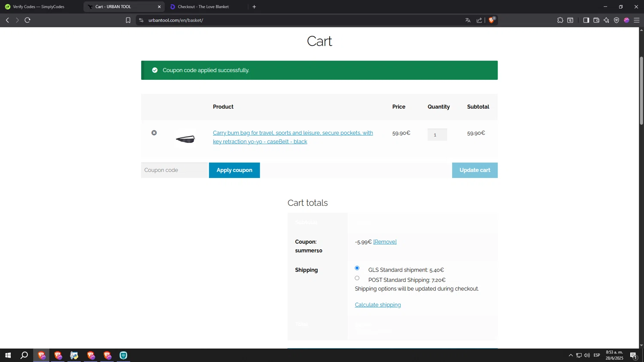
Task: View site information icon in address bar
Action: click(x=141, y=20)
